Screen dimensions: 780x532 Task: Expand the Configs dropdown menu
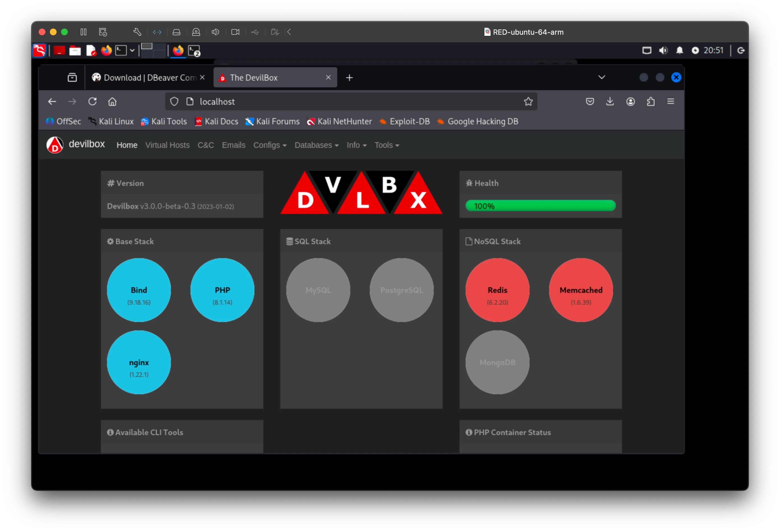click(270, 145)
